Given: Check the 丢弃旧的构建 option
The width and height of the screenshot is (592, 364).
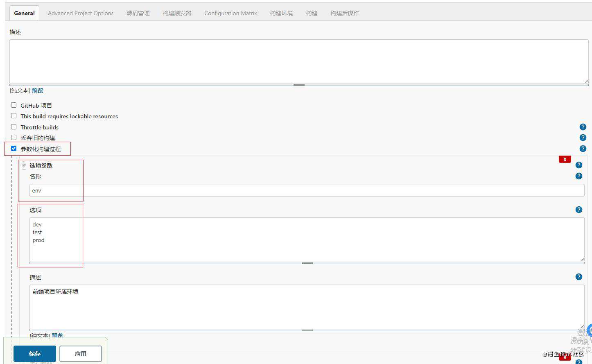Looking at the screenshot, I should click(x=14, y=138).
